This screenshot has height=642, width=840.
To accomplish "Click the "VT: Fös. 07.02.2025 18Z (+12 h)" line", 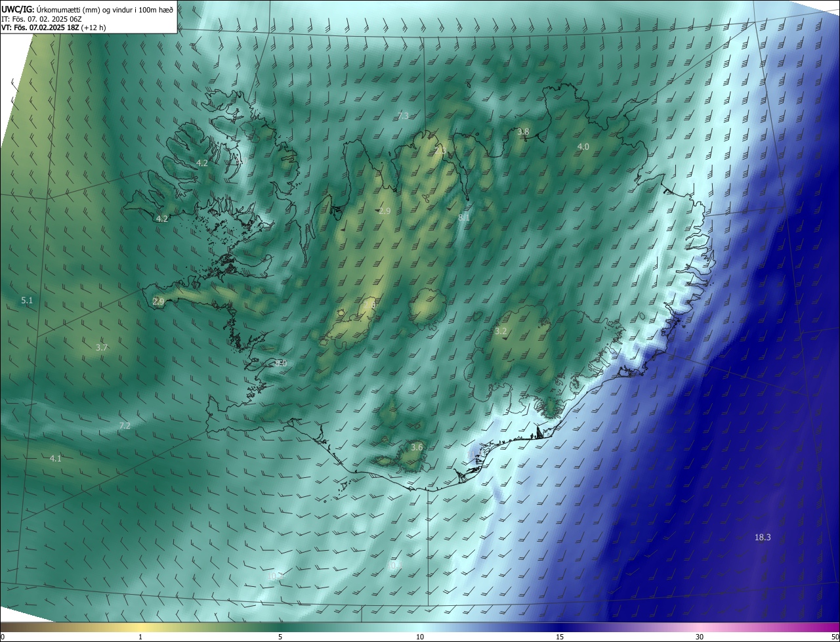I will coord(53,28).
